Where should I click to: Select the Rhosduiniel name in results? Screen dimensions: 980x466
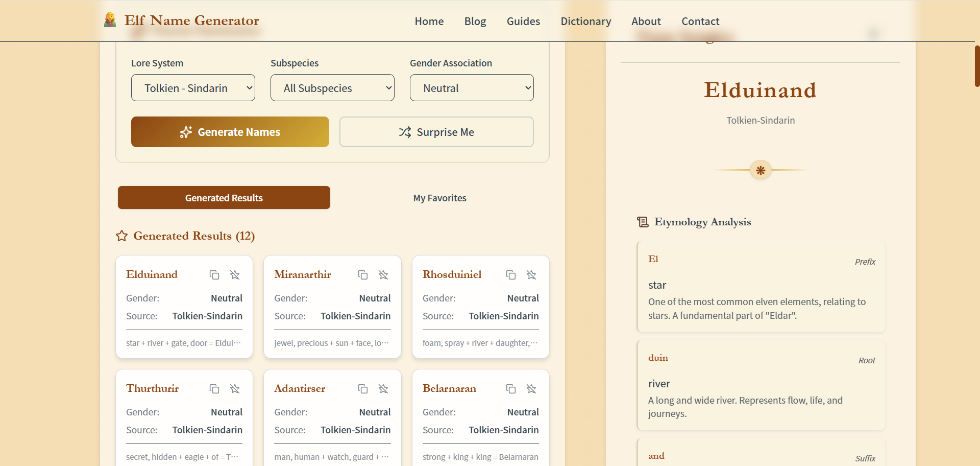click(452, 274)
